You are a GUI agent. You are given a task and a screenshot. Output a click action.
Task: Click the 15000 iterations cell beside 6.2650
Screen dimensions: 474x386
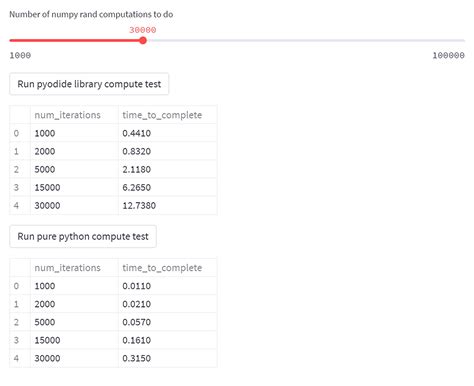74,187
